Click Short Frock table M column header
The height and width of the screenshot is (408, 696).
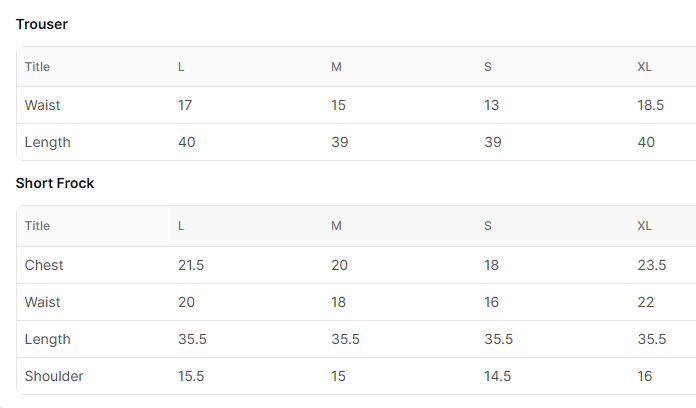[336, 226]
